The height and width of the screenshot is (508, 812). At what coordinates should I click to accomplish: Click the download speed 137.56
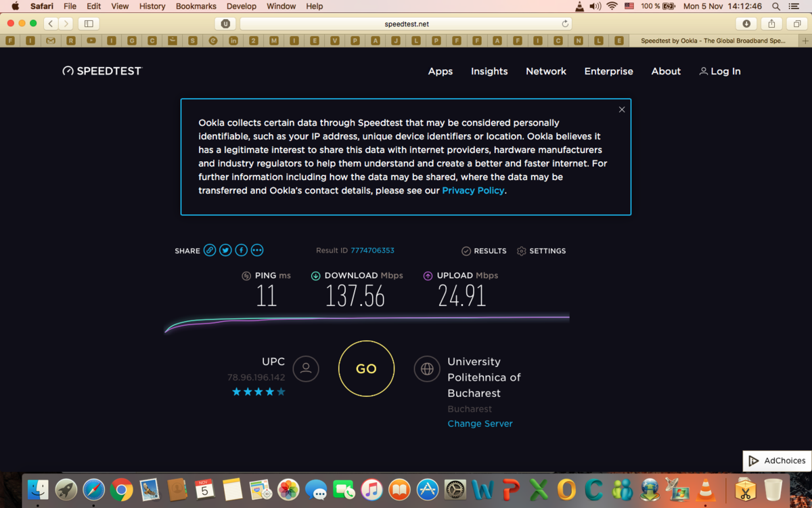(x=355, y=296)
